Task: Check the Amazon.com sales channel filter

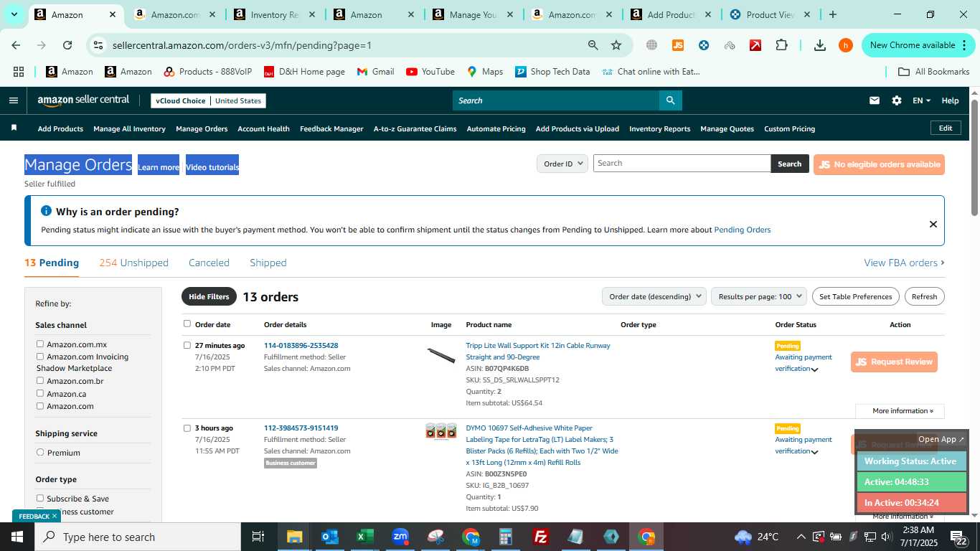Action: (40, 406)
